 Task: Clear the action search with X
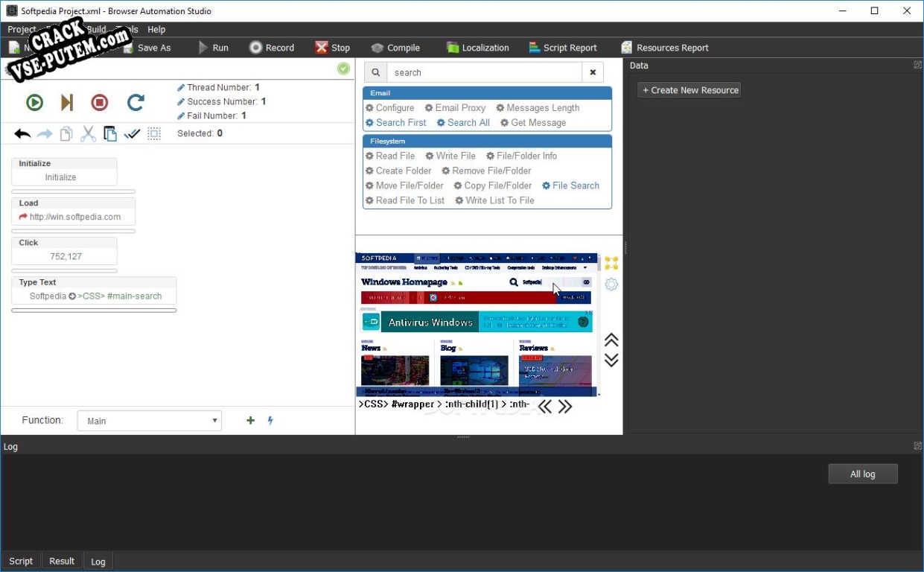(593, 72)
